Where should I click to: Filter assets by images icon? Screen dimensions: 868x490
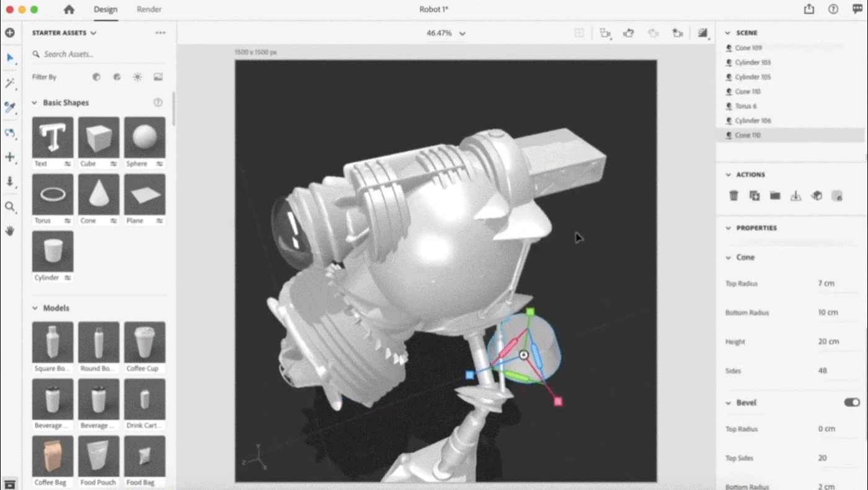pyautogui.click(x=158, y=77)
